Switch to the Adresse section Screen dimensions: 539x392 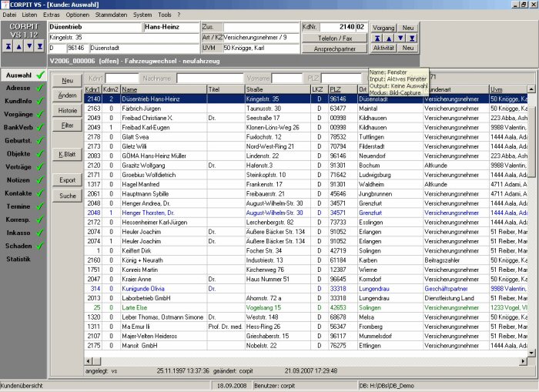click(x=23, y=88)
